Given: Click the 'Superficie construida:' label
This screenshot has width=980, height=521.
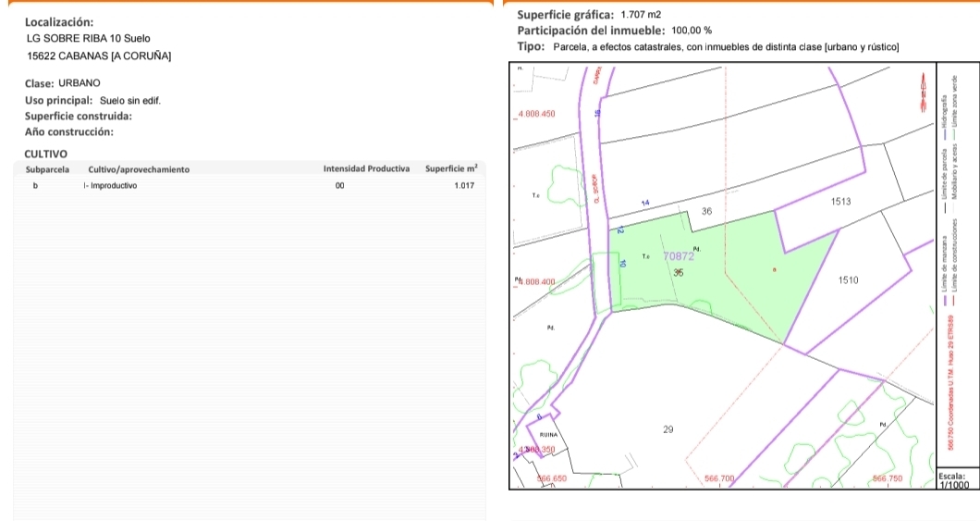Looking at the screenshot, I should 79,116.
